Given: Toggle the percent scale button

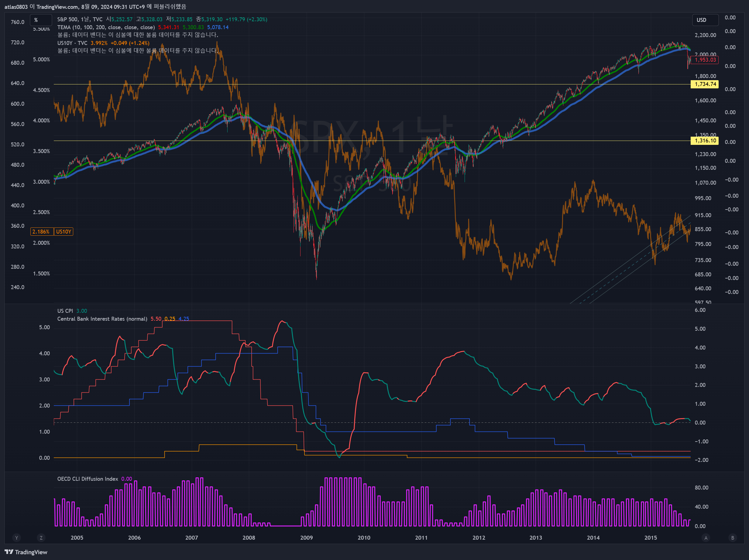Looking at the screenshot, I should tap(41, 20).
